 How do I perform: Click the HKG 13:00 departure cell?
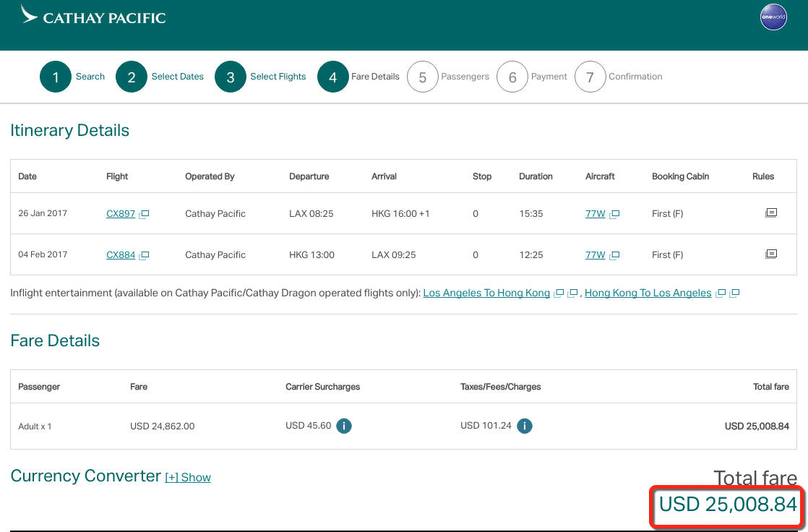click(x=311, y=254)
